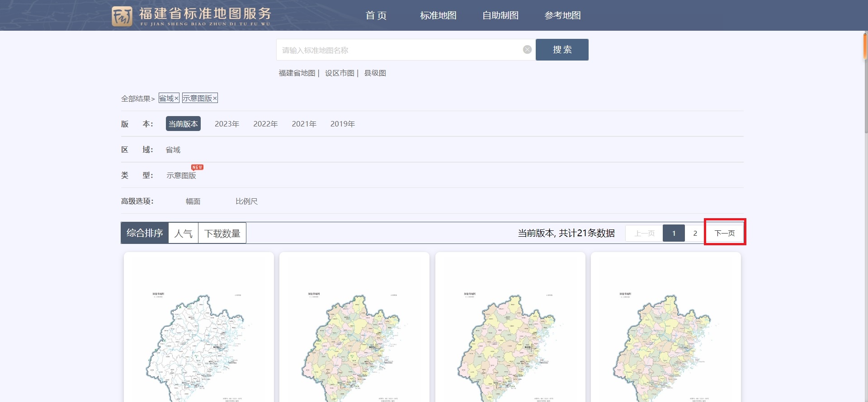Switch to the 综合排序 sort tab

pos(145,233)
